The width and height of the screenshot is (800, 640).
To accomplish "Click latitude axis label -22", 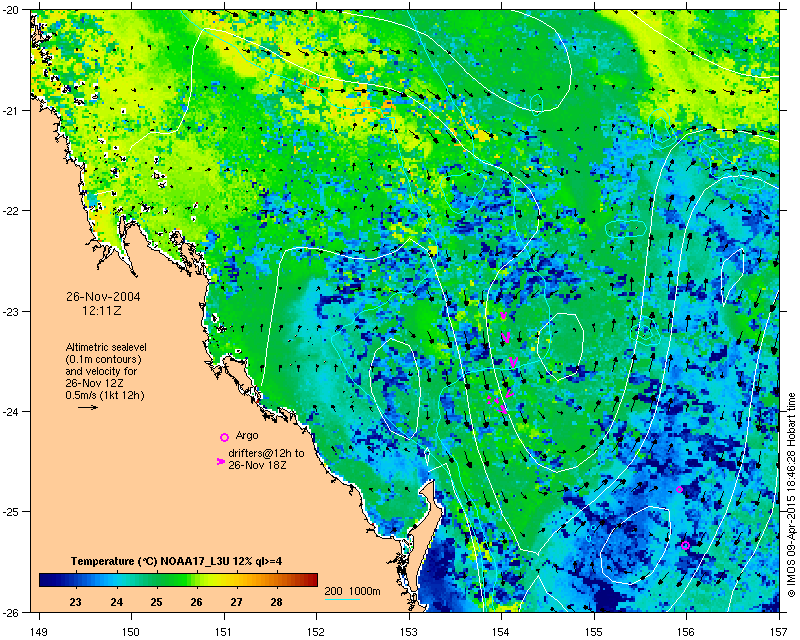I will pyautogui.click(x=12, y=211).
